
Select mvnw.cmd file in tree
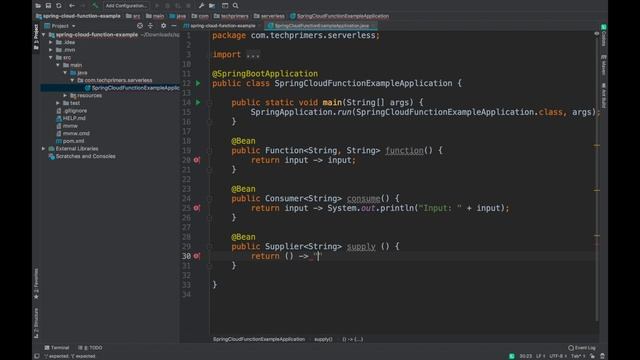click(73, 133)
